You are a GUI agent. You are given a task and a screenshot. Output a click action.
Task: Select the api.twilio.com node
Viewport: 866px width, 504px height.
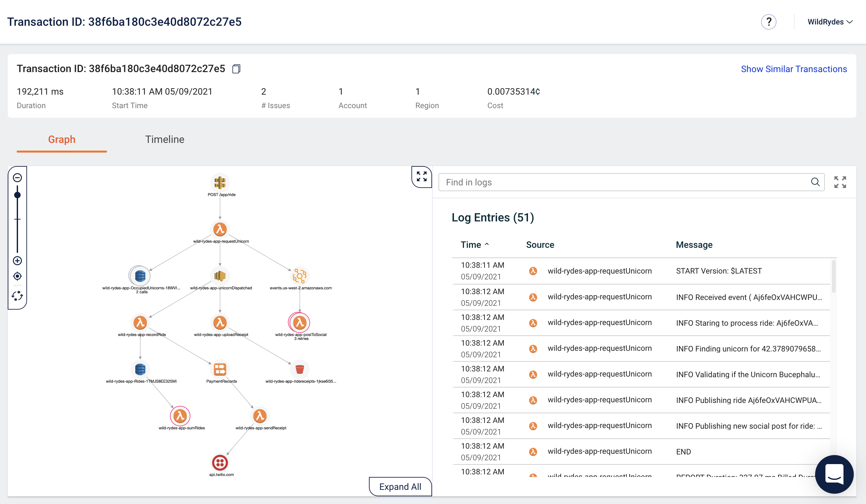220,463
